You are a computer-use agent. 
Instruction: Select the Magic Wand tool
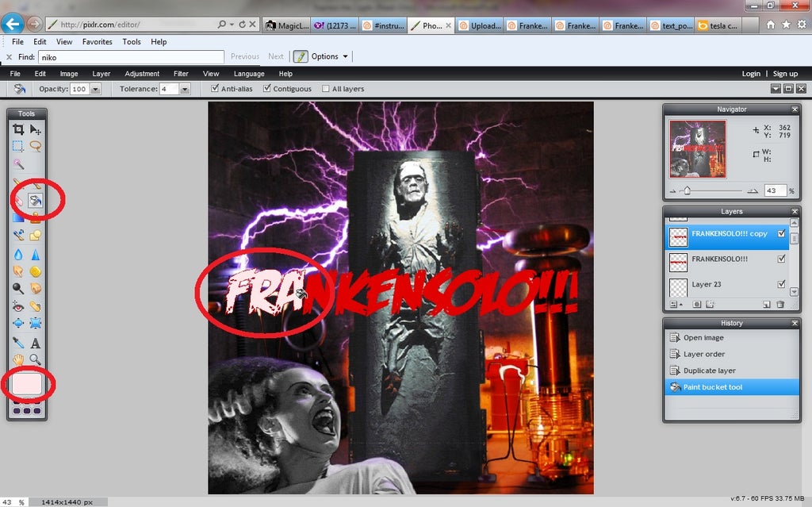pyautogui.click(x=18, y=164)
